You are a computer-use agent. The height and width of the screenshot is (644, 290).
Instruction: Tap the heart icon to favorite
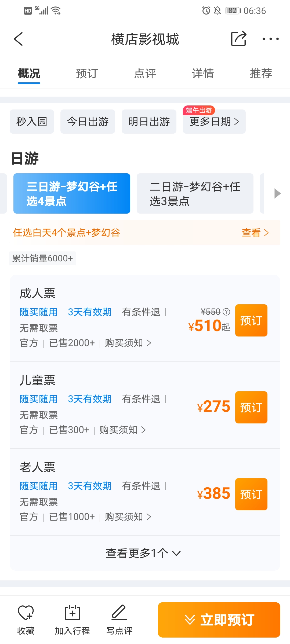click(x=26, y=613)
